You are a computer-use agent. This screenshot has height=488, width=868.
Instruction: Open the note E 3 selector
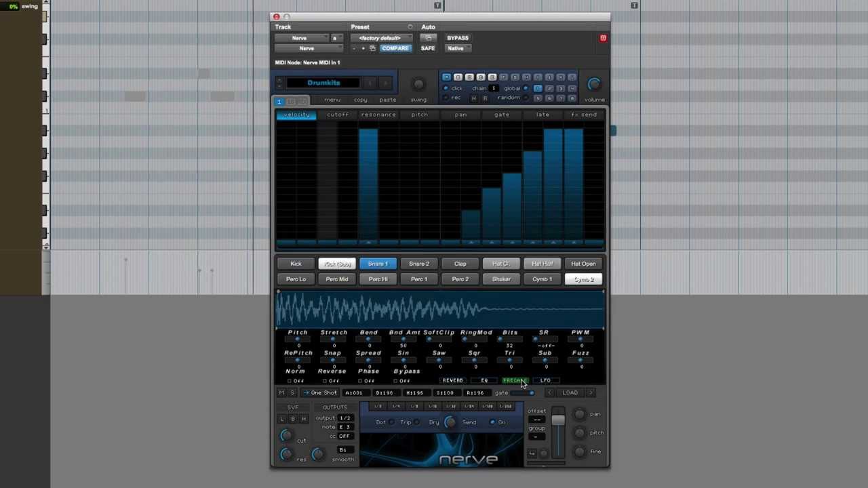pyautogui.click(x=345, y=427)
